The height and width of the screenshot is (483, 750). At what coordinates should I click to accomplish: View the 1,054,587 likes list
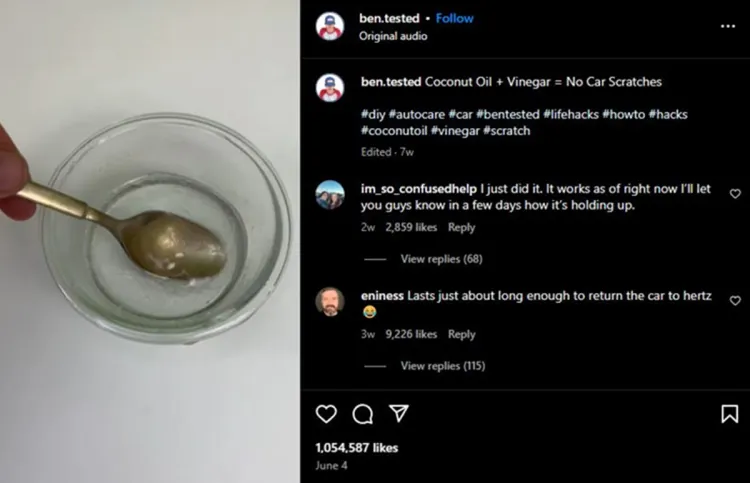point(356,447)
